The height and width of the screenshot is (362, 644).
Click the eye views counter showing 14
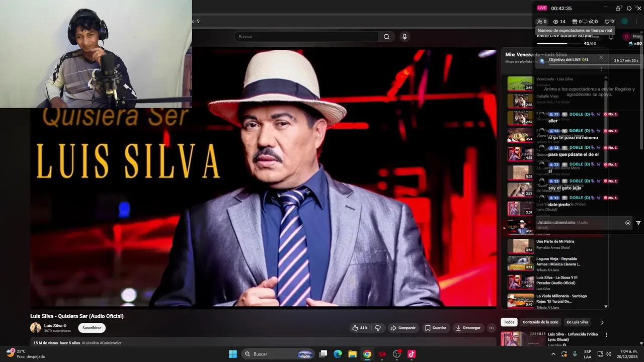pyautogui.click(x=559, y=22)
